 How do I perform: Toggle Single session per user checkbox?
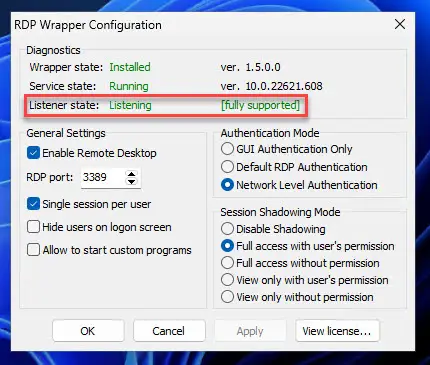click(x=33, y=204)
